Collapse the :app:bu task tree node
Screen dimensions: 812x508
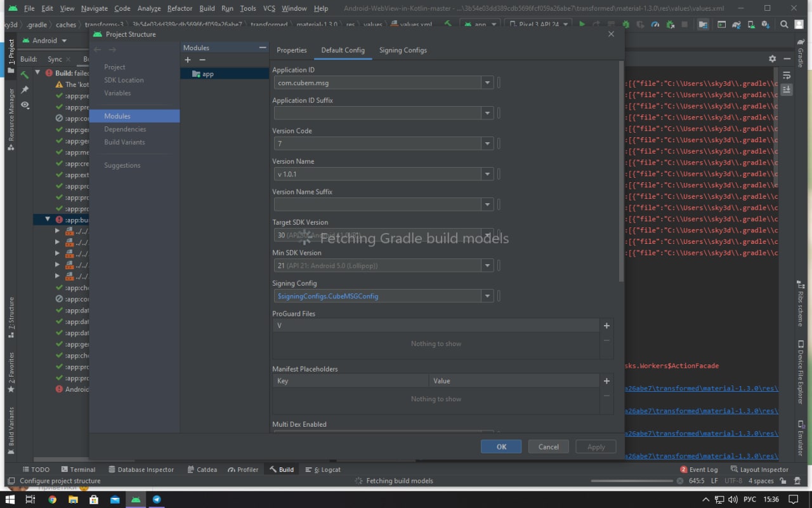pyautogui.click(x=48, y=219)
